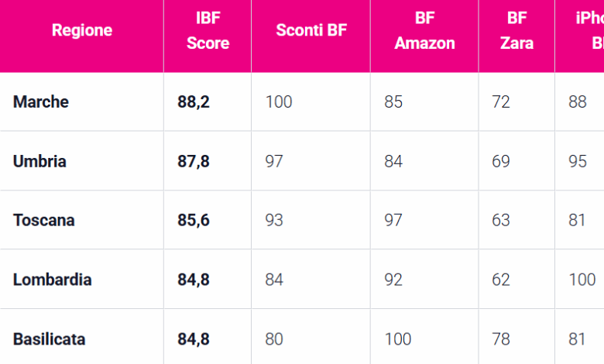Select Basilicata BF Zara value 78
604x364 pixels.
(x=501, y=339)
